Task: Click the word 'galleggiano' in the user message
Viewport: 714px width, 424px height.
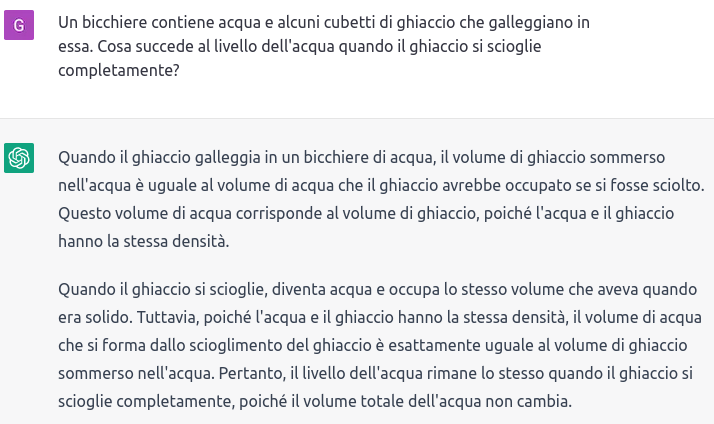Action: point(531,22)
